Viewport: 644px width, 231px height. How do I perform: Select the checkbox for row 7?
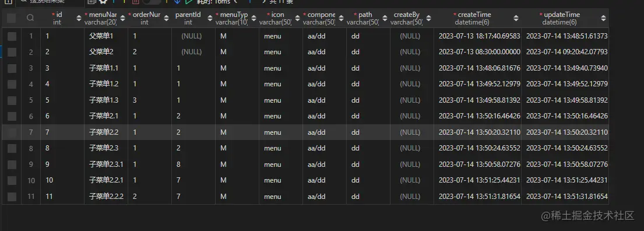12,132
